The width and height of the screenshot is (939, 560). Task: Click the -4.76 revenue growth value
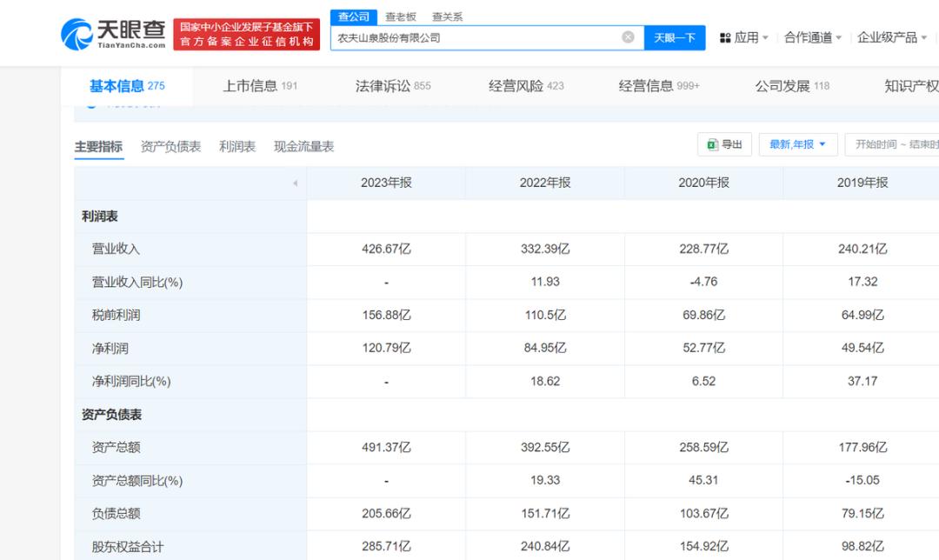pyautogui.click(x=703, y=282)
